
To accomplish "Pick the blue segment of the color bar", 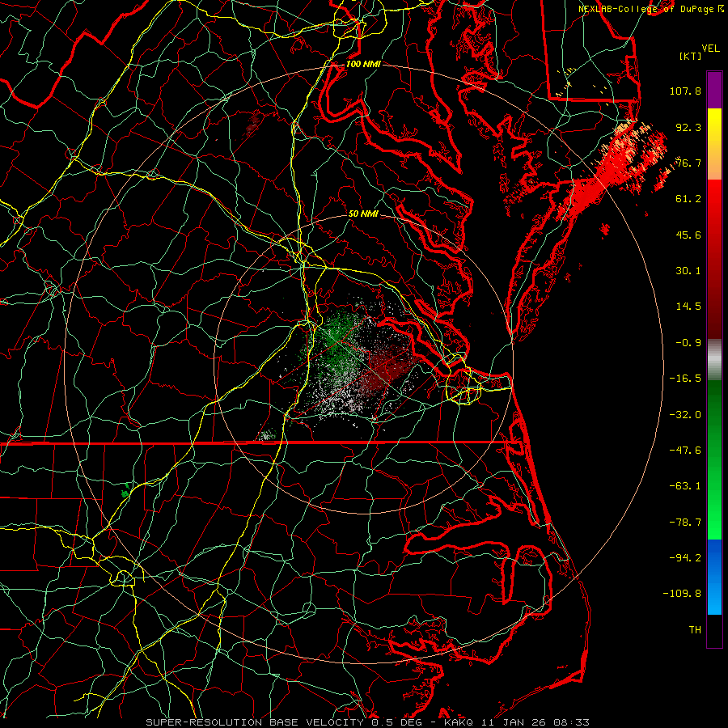I will click(714, 577).
